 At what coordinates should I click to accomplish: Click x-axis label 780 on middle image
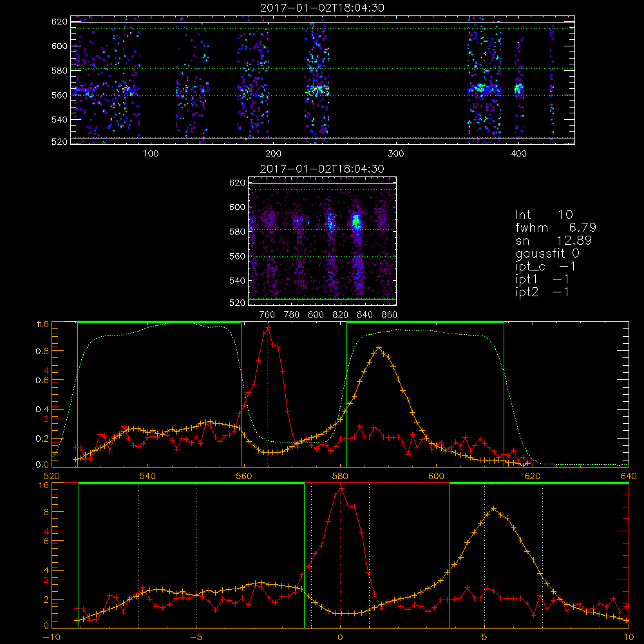click(x=292, y=315)
